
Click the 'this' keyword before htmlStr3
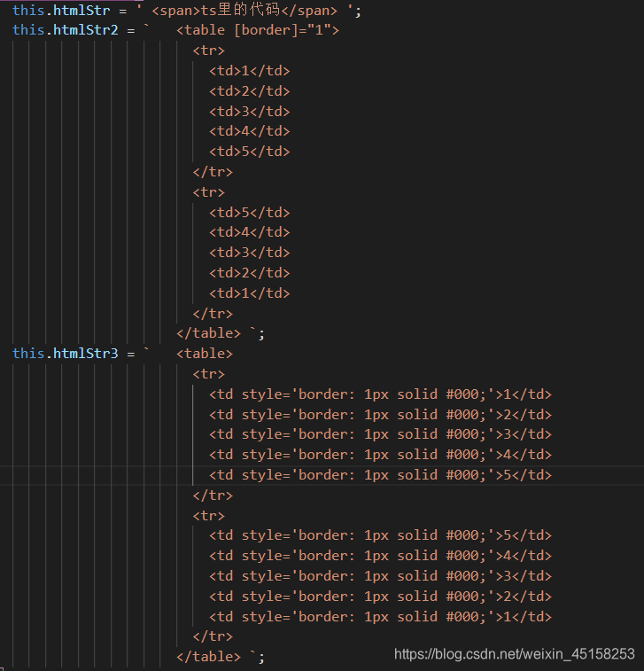pyautogui.click(x=28, y=354)
